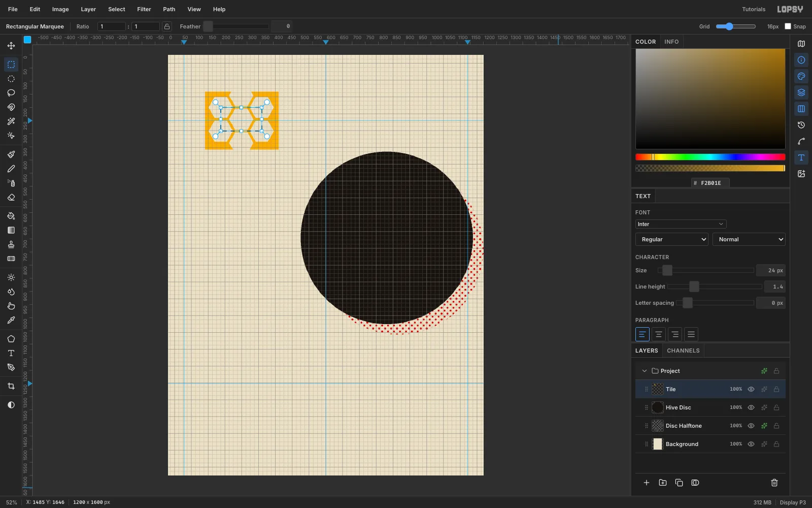
Task: Open the Tutorials link
Action: [x=754, y=9]
